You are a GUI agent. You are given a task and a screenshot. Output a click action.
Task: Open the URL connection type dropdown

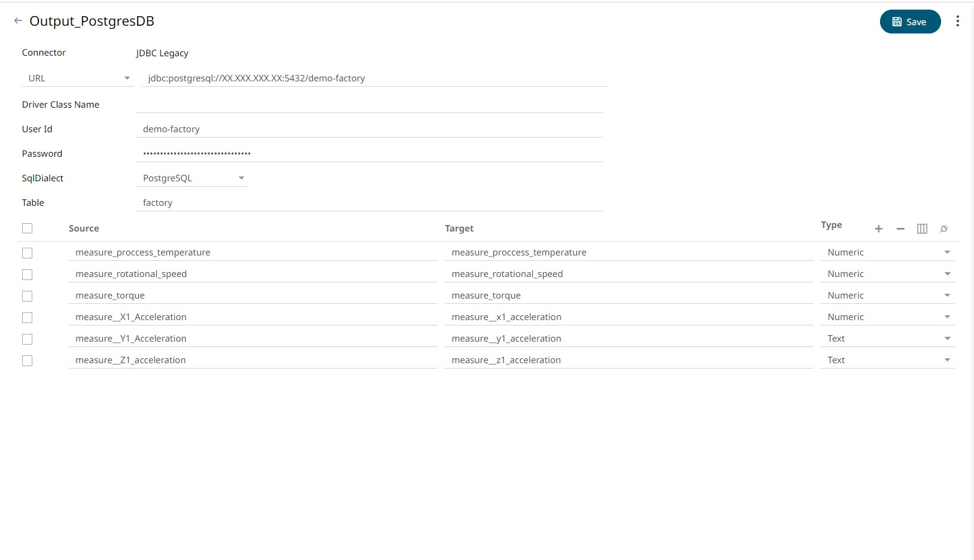coord(78,78)
